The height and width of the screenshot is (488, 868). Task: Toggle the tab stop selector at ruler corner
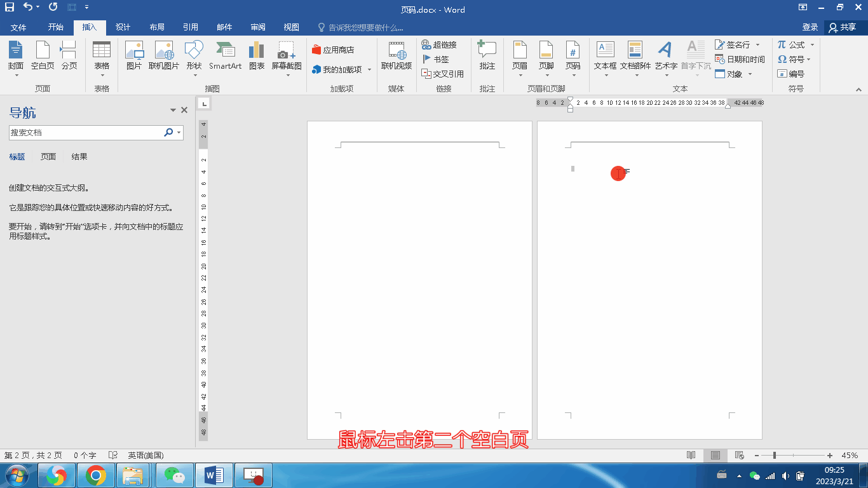(x=204, y=104)
